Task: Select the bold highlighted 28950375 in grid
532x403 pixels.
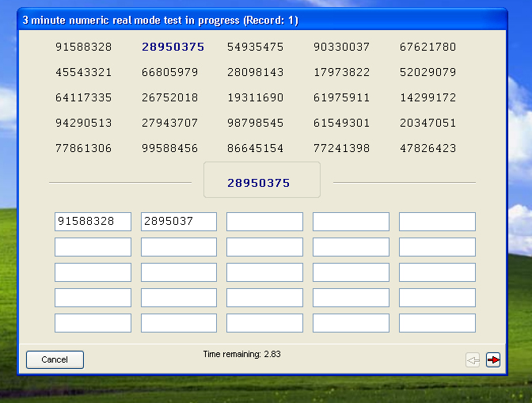Action: pyautogui.click(x=173, y=47)
